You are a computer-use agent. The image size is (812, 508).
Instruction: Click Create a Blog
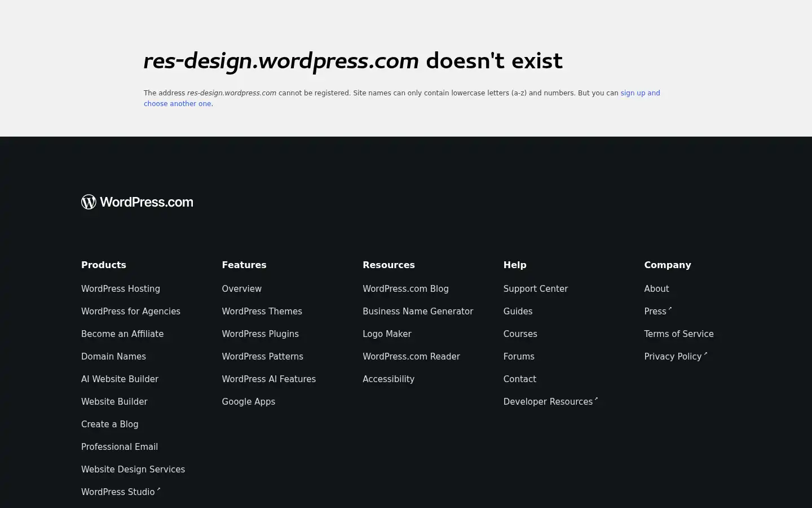(x=110, y=424)
